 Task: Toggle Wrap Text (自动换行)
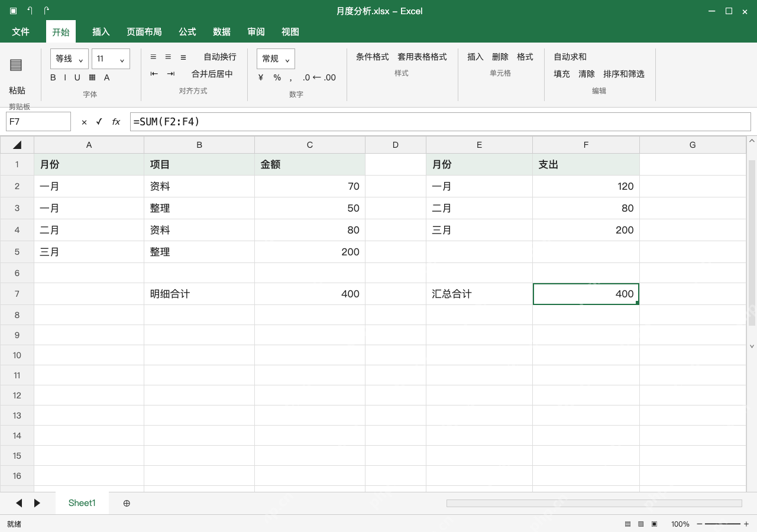coord(220,57)
